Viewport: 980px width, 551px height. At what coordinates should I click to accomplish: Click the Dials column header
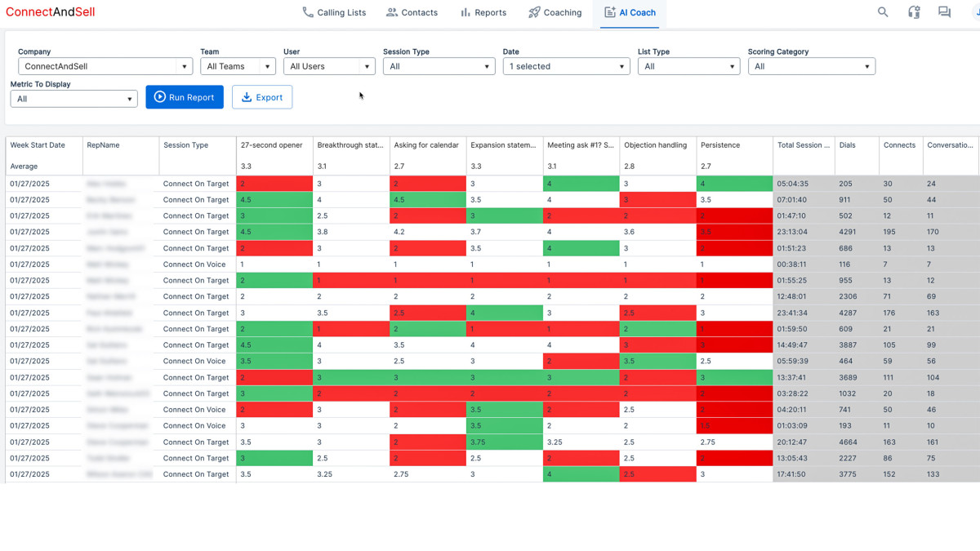pos(847,145)
